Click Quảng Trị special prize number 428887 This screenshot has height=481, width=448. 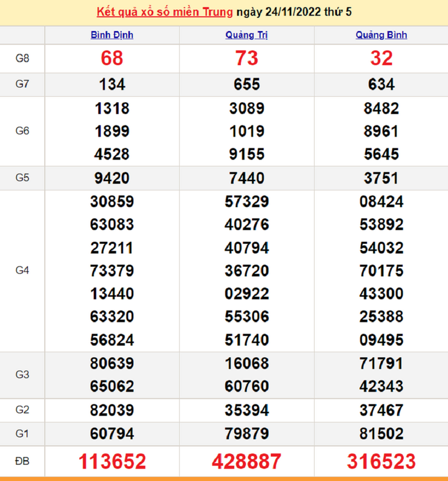click(246, 461)
